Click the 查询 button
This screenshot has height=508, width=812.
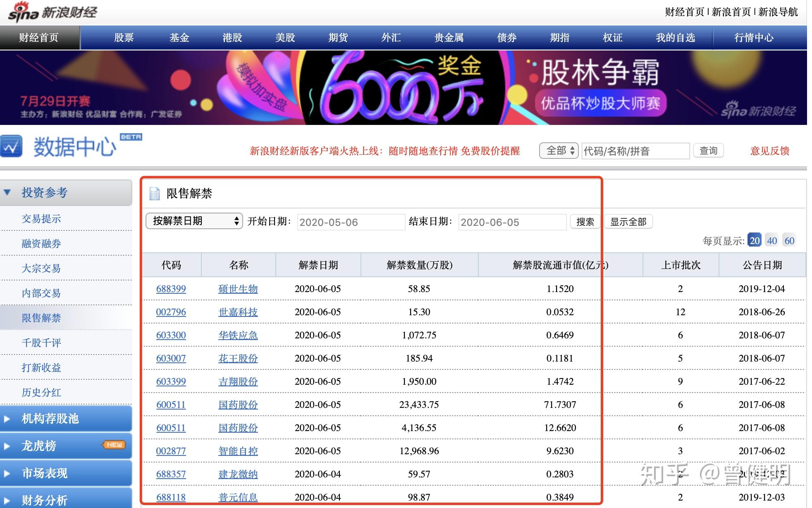[x=708, y=151]
